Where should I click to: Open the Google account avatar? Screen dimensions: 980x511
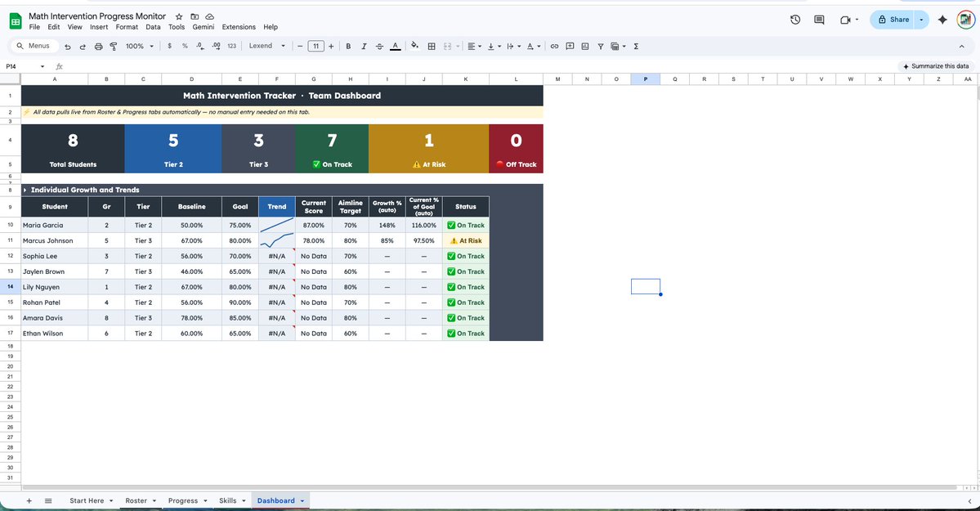click(x=965, y=20)
